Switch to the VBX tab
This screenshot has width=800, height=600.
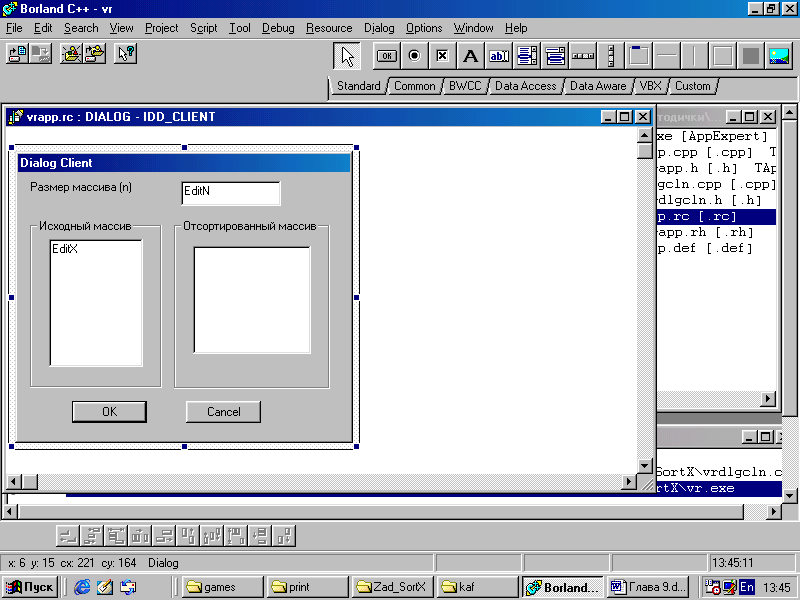pos(651,86)
